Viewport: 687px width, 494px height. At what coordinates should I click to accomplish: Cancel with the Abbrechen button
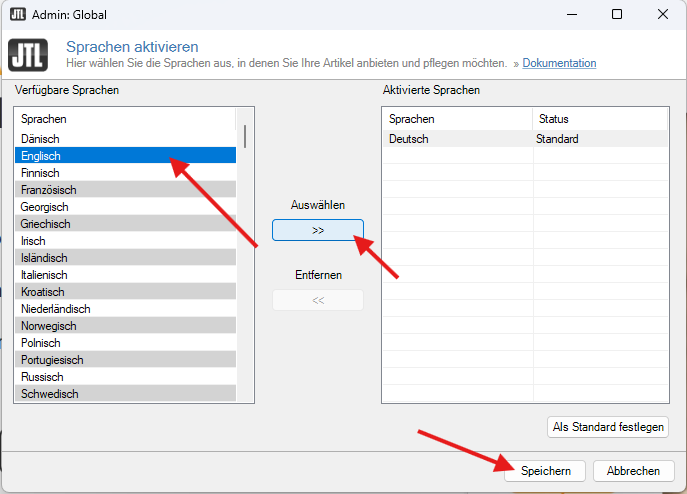click(x=633, y=471)
